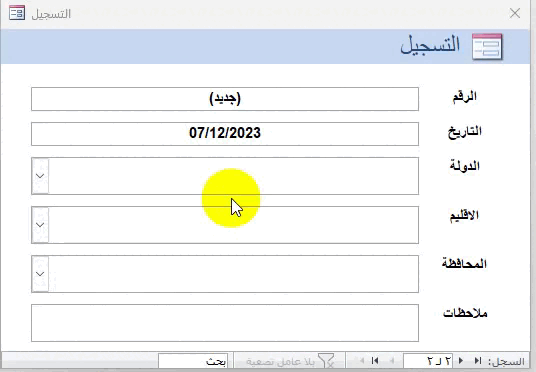The width and height of the screenshot is (536, 372).
Task: Click the form icon in the title bar
Action: 17,13
